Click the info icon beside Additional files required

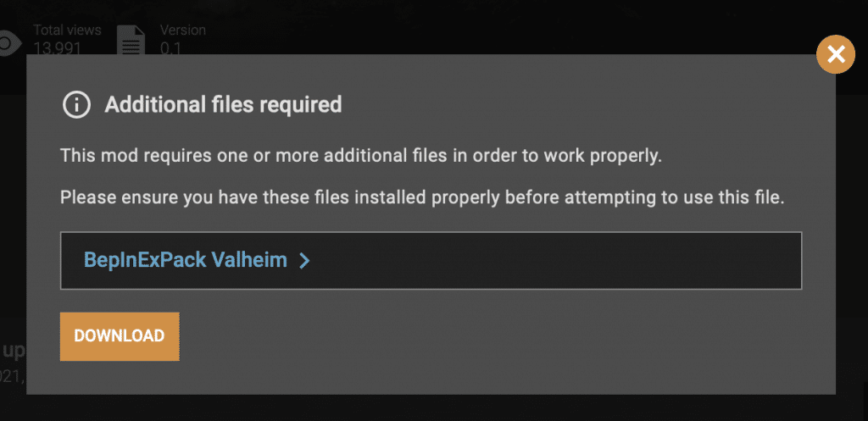click(x=76, y=104)
